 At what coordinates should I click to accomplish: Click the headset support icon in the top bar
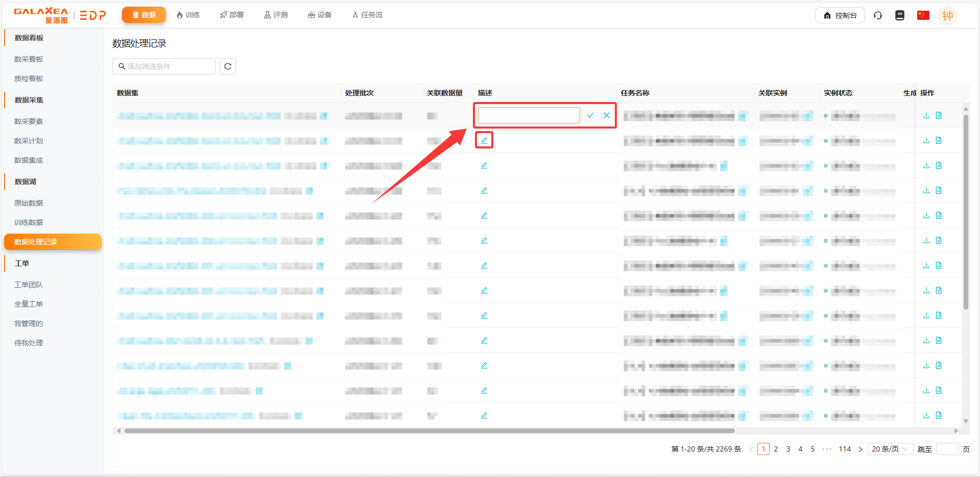pyautogui.click(x=878, y=15)
